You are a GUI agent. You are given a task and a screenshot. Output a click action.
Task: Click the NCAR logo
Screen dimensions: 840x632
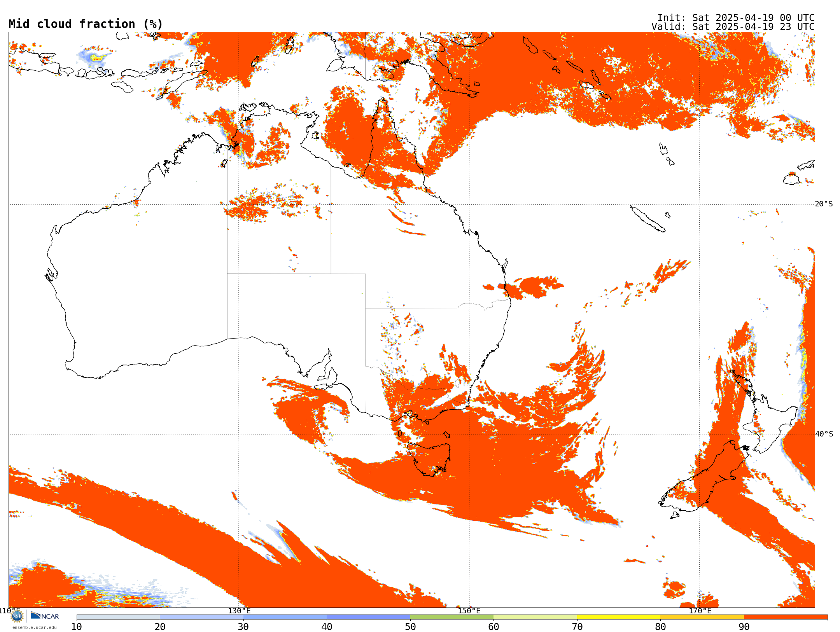(x=45, y=616)
